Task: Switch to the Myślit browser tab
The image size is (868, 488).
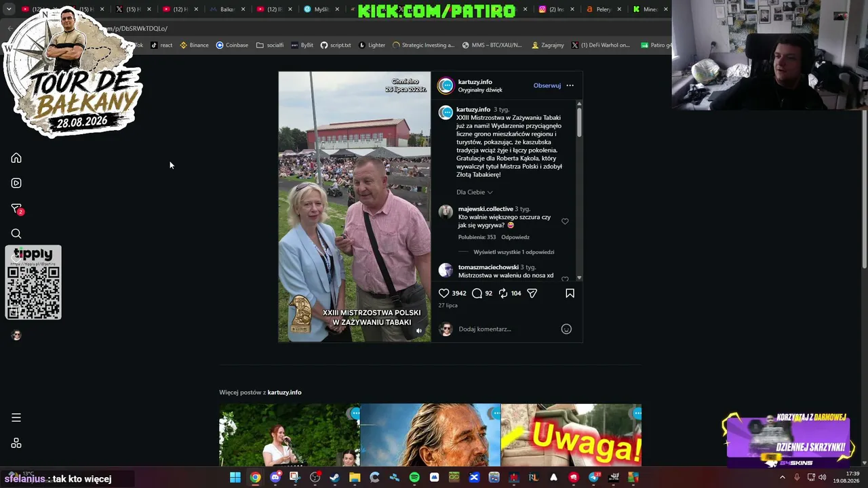Action: (320, 9)
